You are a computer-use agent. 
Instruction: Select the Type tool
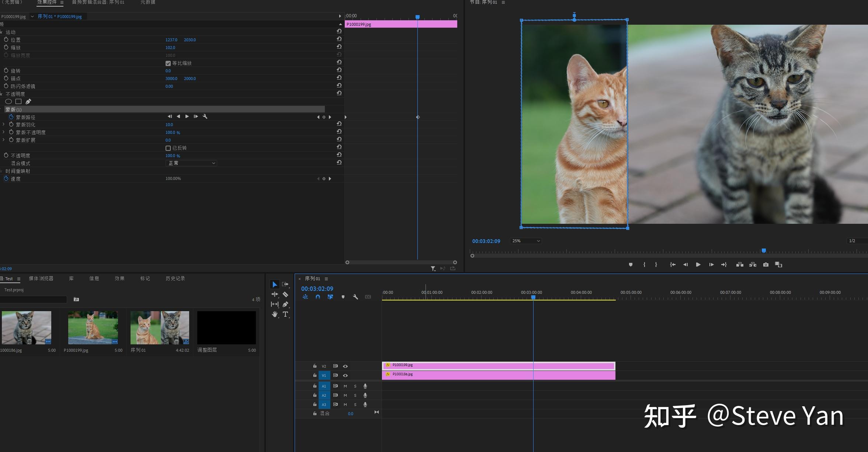click(x=285, y=314)
